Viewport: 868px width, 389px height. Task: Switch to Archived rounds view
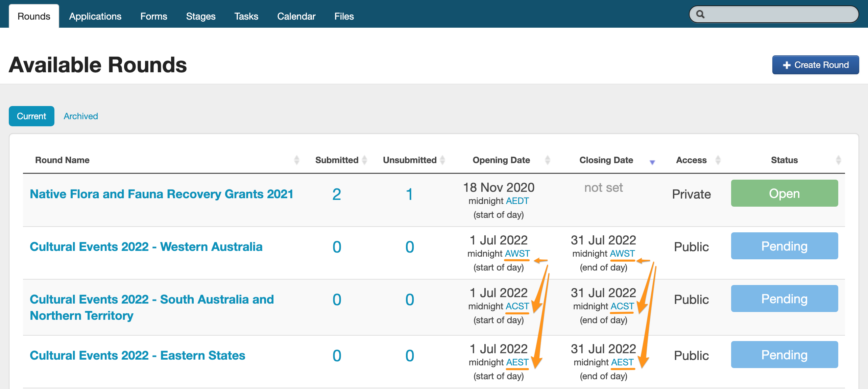click(x=81, y=116)
